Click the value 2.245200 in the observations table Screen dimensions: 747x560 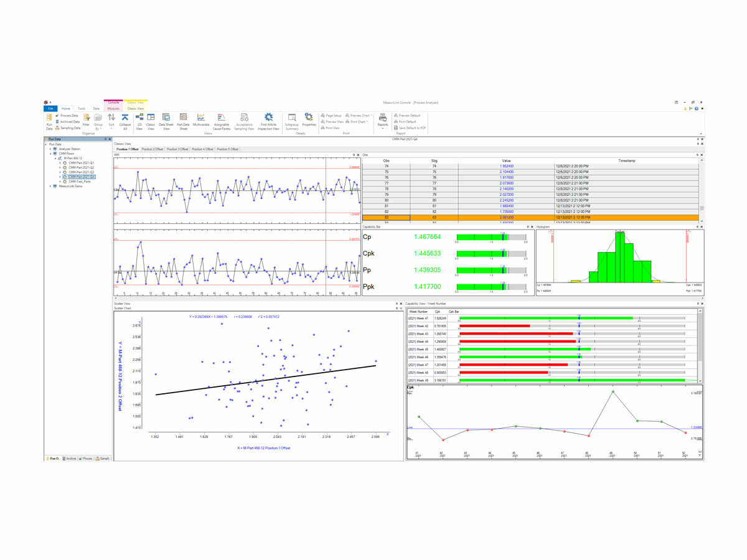tap(506, 200)
